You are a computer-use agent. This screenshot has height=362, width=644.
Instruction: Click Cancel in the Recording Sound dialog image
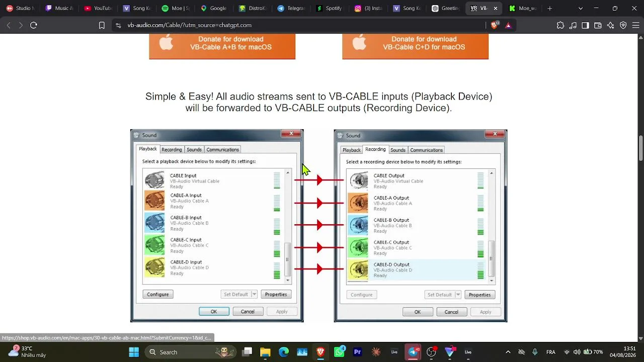tap(451, 312)
